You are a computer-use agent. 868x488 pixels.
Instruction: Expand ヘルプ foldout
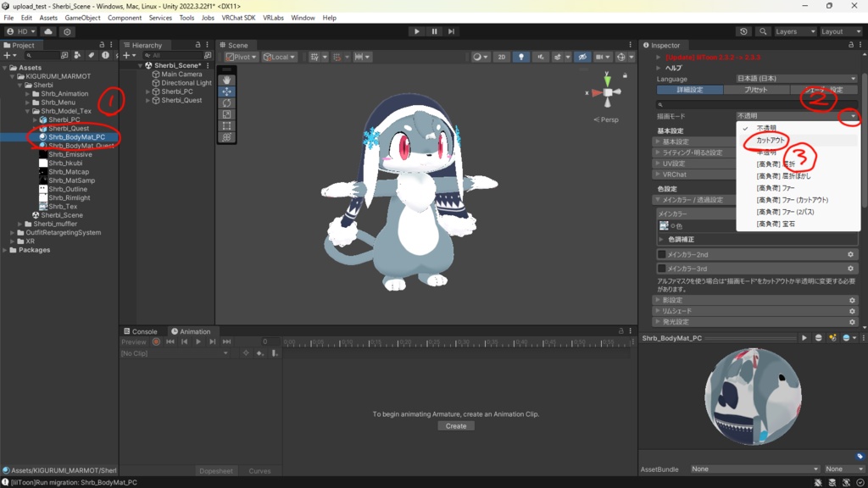click(658, 68)
